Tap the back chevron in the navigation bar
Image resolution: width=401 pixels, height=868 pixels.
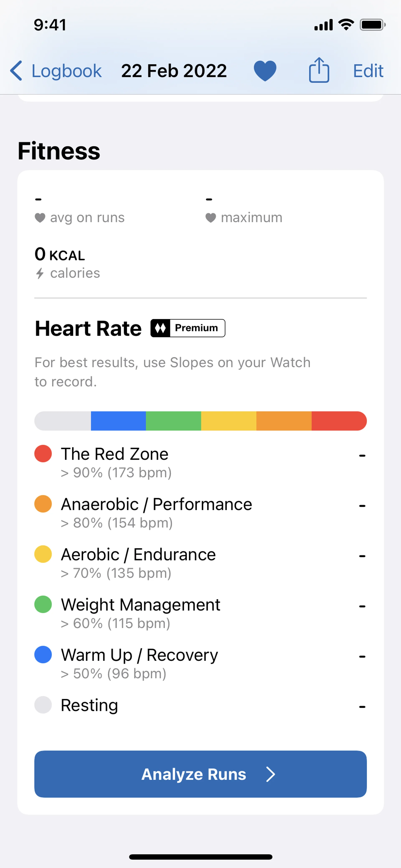click(x=16, y=71)
